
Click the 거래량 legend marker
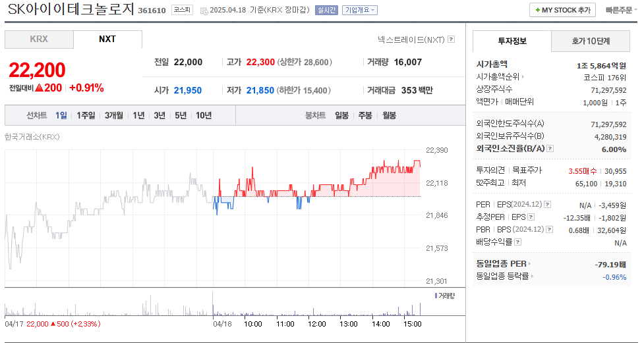coord(436,296)
